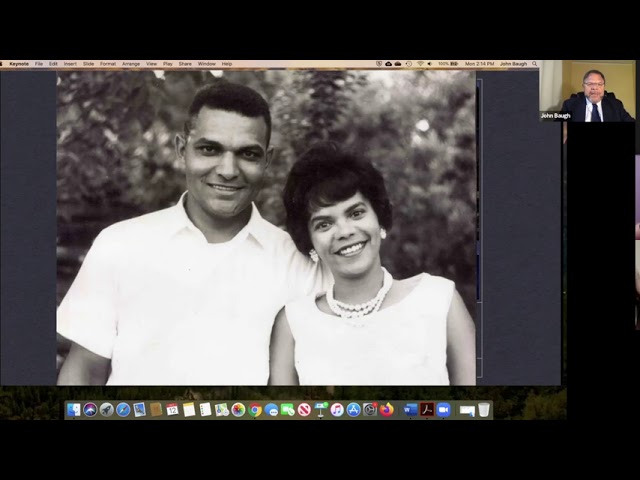Open Adobe Acrobat icon in dock
This screenshot has height=480, width=640.
427,410
